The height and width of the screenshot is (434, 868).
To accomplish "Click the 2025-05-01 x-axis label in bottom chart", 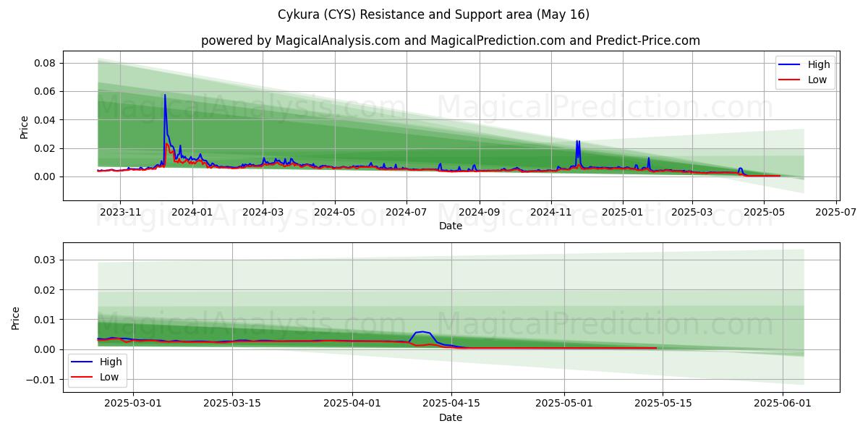I will click(x=564, y=404).
